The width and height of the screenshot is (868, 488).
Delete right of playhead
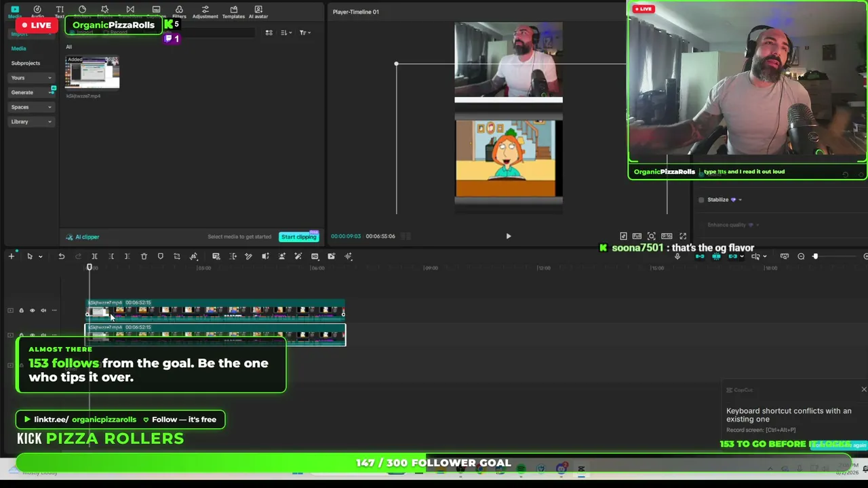[x=127, y=256]
